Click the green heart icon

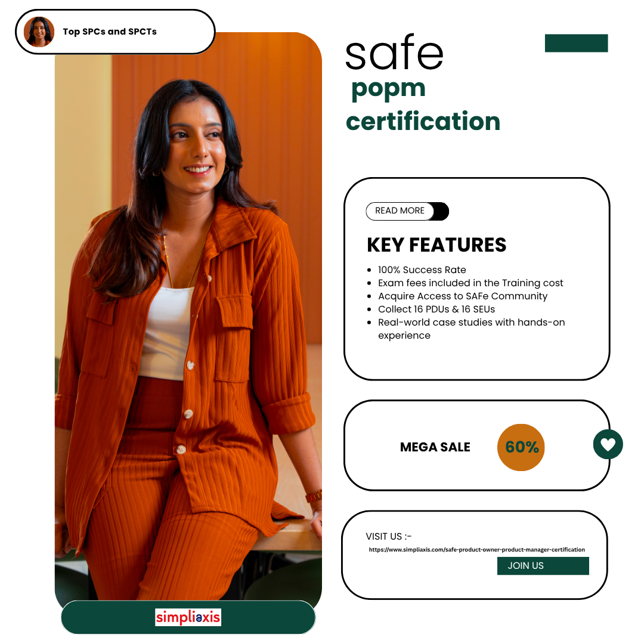click(x=608, y=444)
